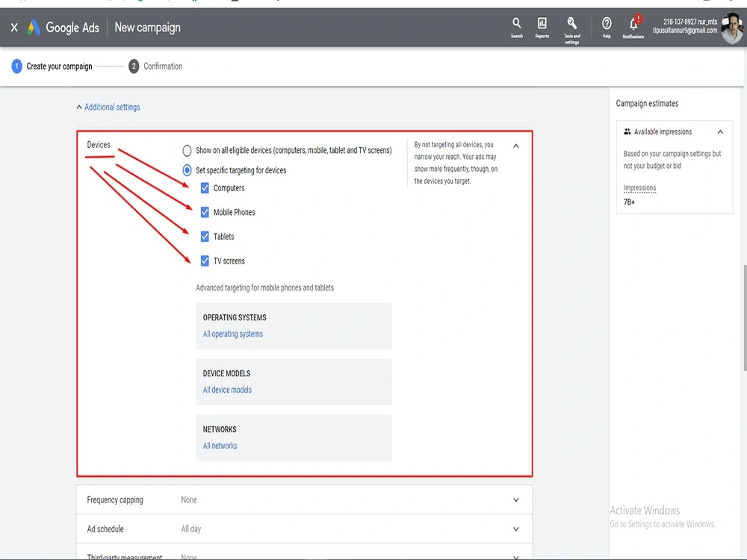Uncheck the Tablets checkbox
The height and width of the screenshot is (560, 747).
205,236
